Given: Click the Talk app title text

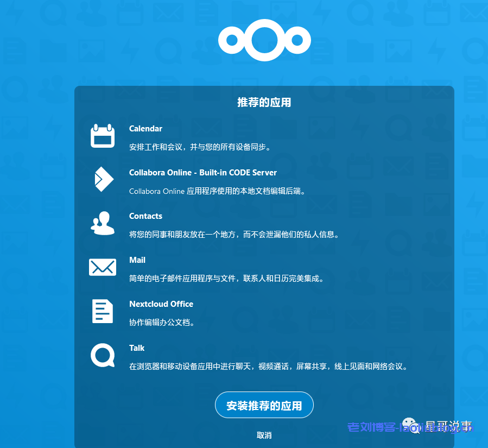Looking at the screenshot, I should click(136, 348).
